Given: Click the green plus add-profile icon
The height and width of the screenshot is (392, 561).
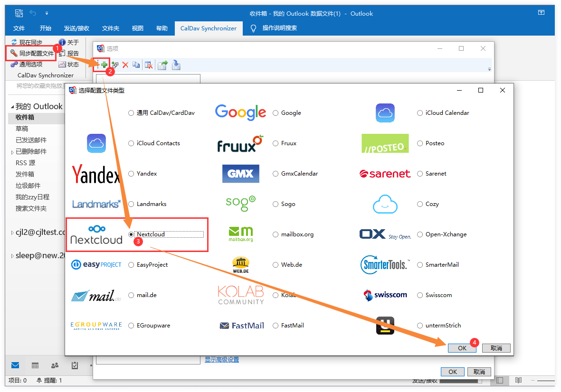Looking at the screenshot, I should (x=104, y=65).
